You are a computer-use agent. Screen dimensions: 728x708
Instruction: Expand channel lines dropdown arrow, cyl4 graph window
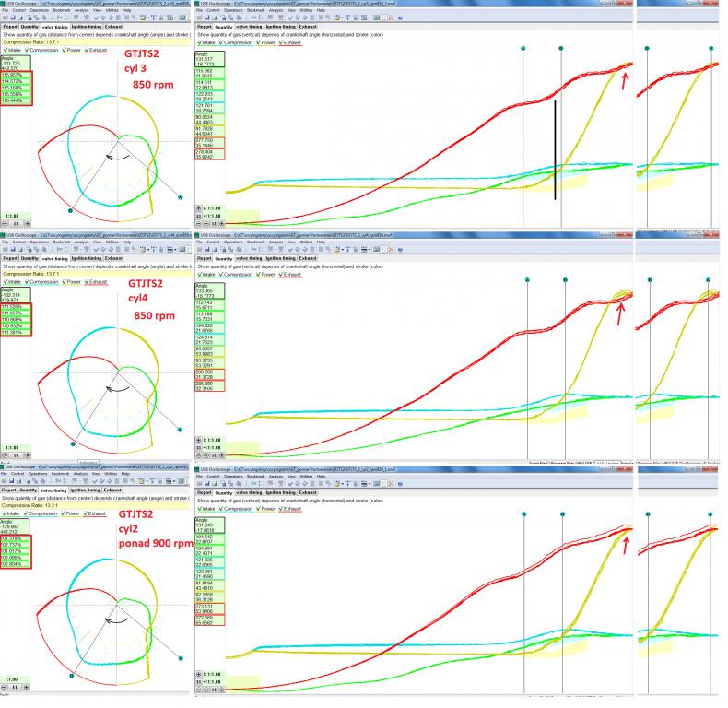click(370, 250)
